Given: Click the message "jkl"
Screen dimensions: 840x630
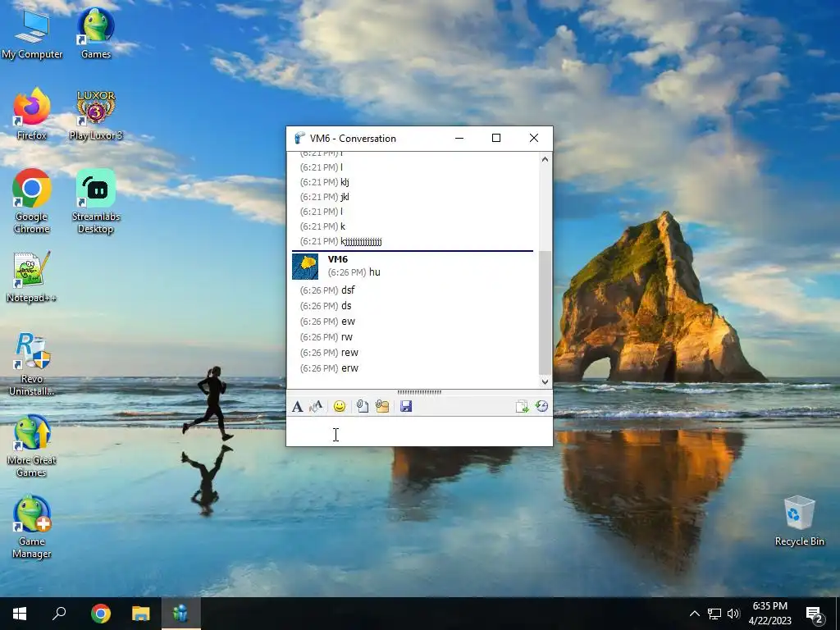Looking at the screenshot, I should [x=345, y=197].
